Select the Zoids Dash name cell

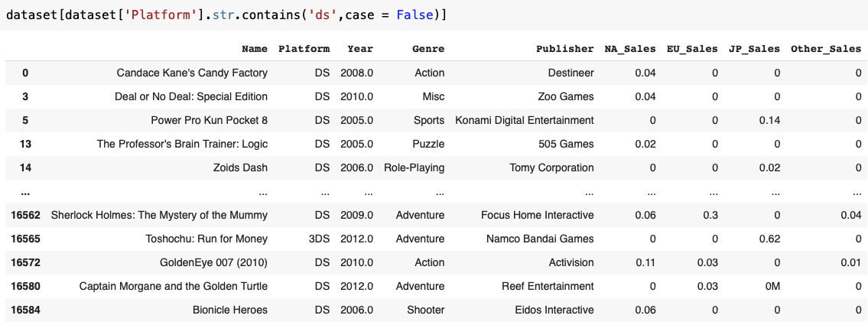[233, 167]
